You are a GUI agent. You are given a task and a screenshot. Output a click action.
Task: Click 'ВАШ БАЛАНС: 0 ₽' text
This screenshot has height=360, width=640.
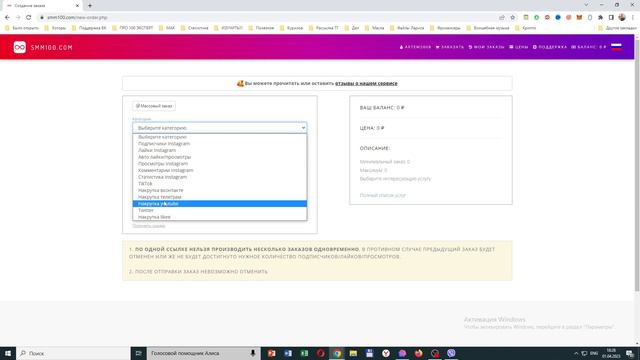click(382, 108)
